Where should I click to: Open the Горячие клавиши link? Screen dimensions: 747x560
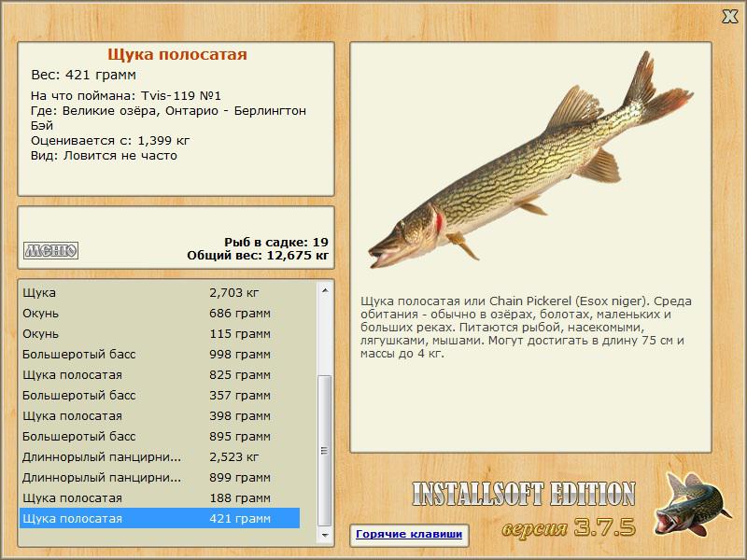pyautogui.click(x=409, y=534)
